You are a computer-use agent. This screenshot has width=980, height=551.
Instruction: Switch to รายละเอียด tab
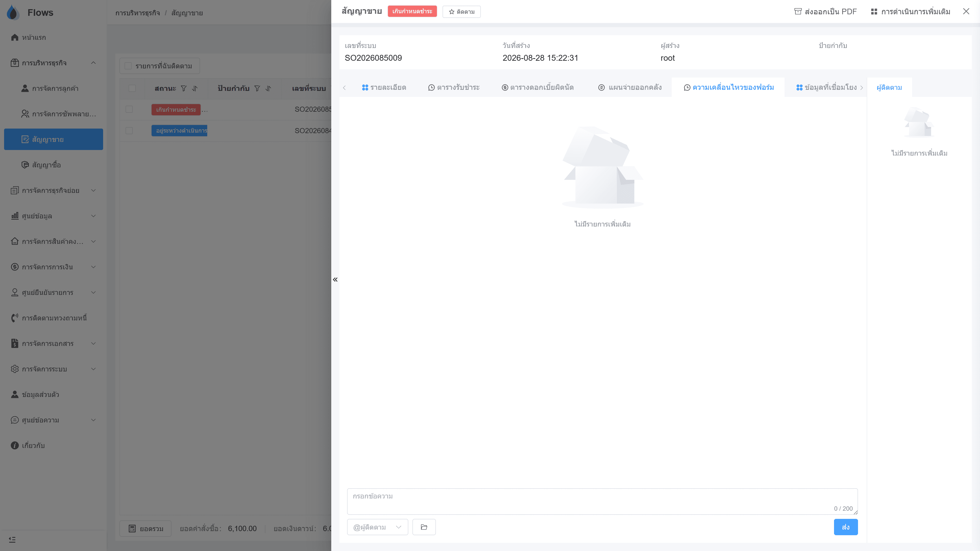[x=384, y=87]
